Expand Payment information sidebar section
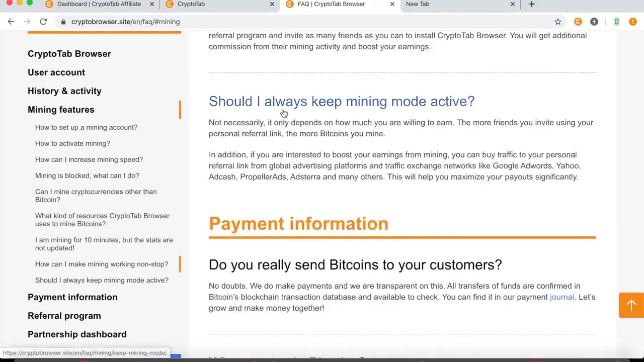The image size is (644, 362). pos(72,297)
